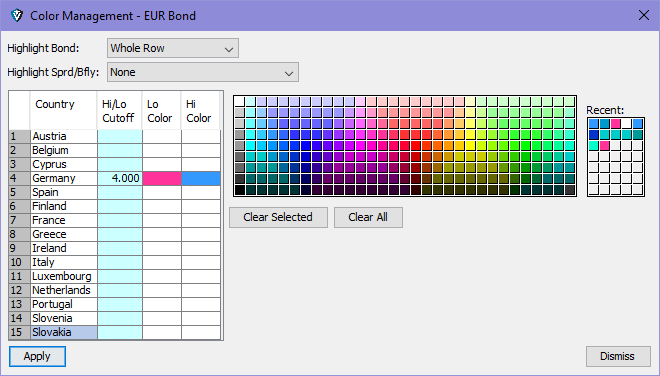Select the Finland country cell
The height and width of the screenshot is (376, 660).
click(64, 206)
